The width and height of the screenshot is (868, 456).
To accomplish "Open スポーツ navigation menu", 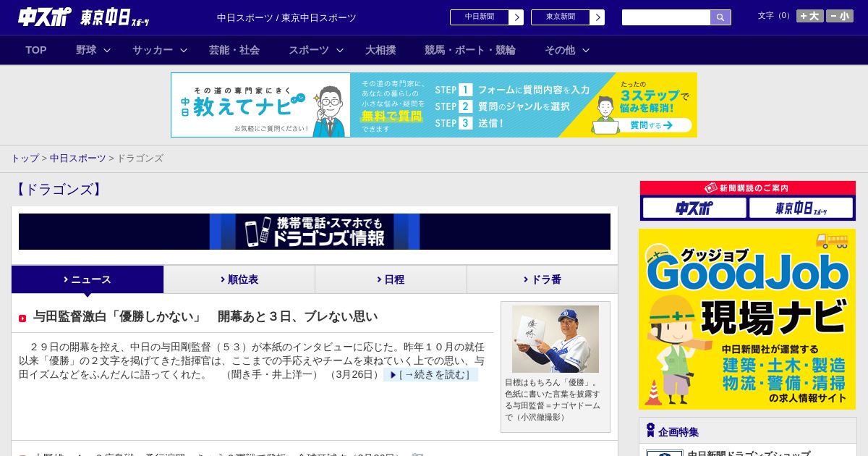I will click(x=309, y=50).
